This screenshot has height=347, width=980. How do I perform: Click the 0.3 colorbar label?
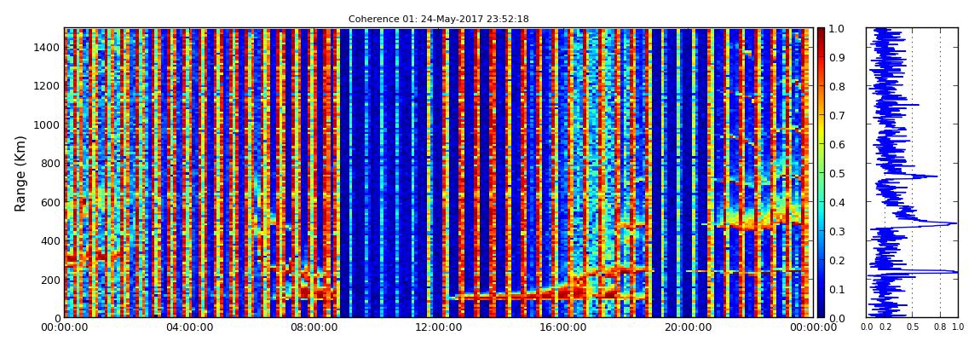pos(837,231)
